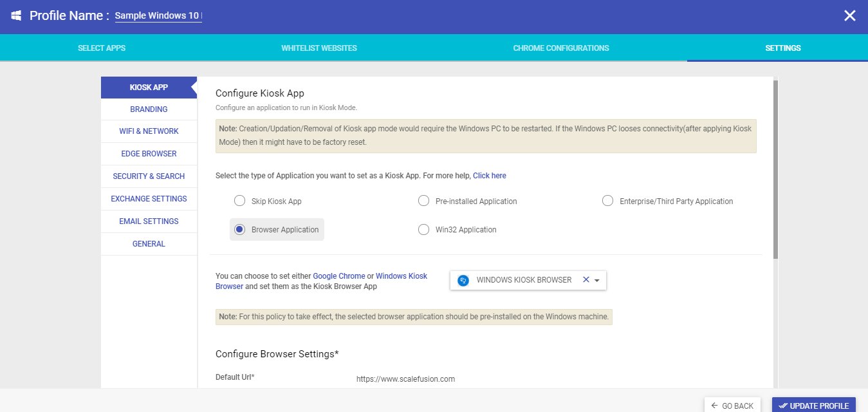This screenshot has height=412, width=868.
Task: Select the Browser Application radio button
Action: click(239, 229)
